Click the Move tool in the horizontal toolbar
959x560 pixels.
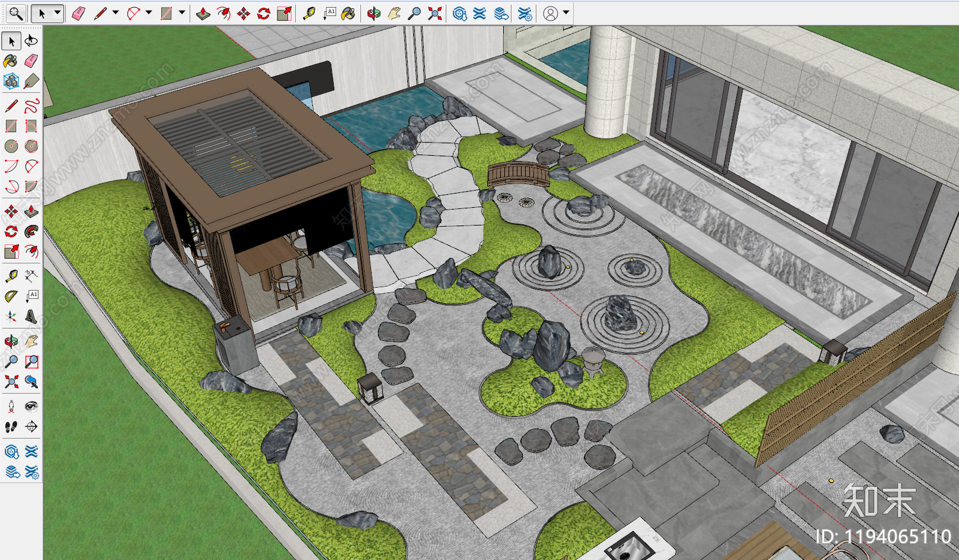coord(243,13)
